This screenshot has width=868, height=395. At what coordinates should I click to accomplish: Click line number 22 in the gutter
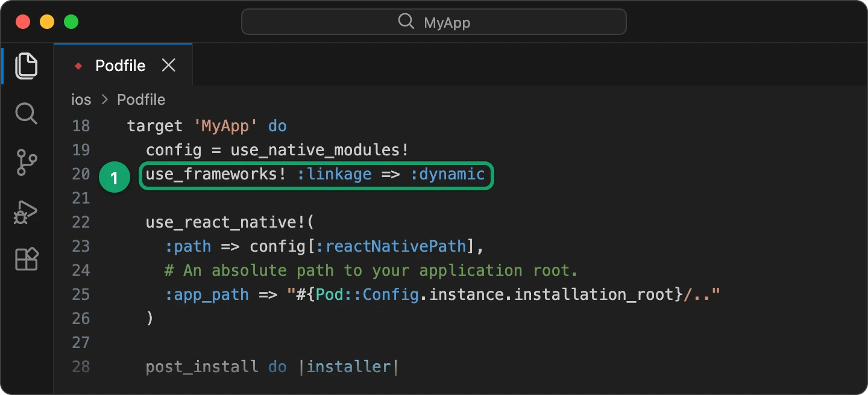[x=81, y=222]
